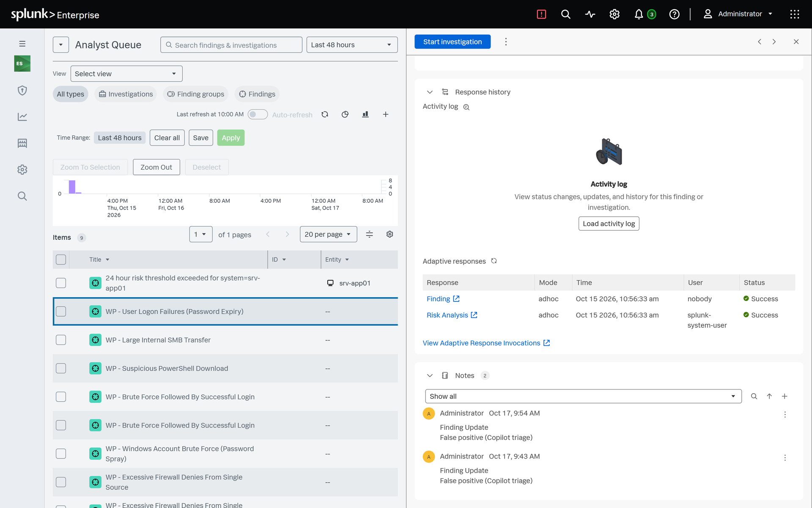The width and height of the screenshot is (812, 508).
Task: Add a new note with plus icon
Action: pyautogui.click(x=785, y=396)
